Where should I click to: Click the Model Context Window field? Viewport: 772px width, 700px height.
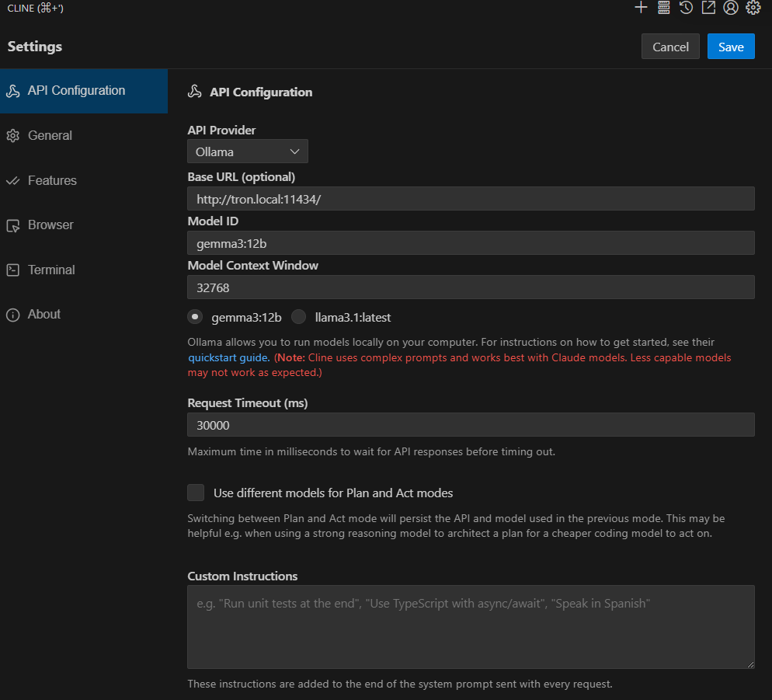[471, 287]
